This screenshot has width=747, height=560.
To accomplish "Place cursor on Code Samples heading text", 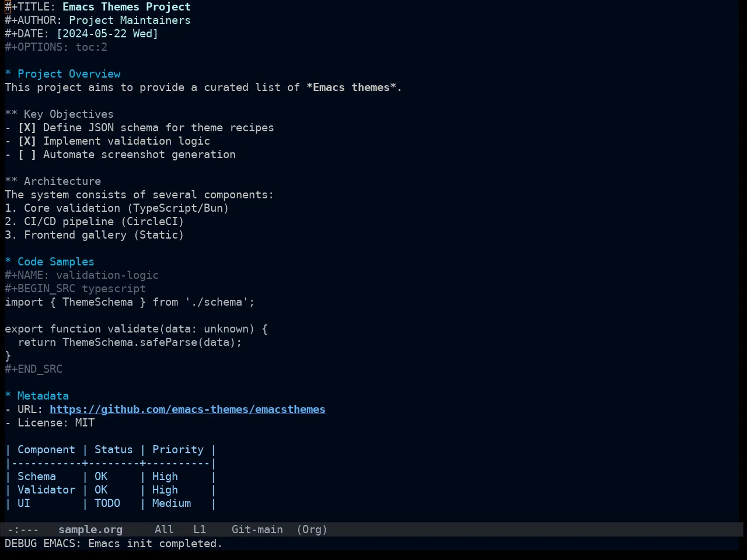I will [56, 262].
